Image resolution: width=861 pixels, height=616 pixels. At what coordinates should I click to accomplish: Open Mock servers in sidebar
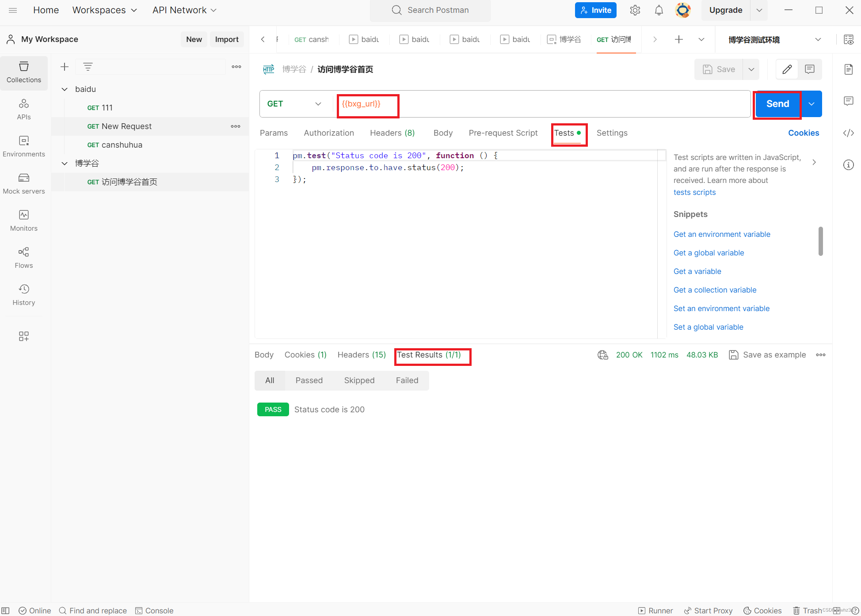coord(24,183)
